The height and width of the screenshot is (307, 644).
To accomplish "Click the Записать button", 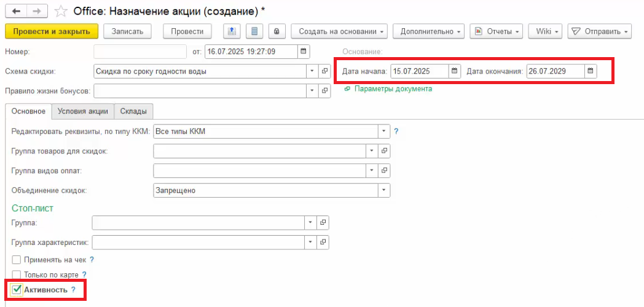I will click(127, 31).
